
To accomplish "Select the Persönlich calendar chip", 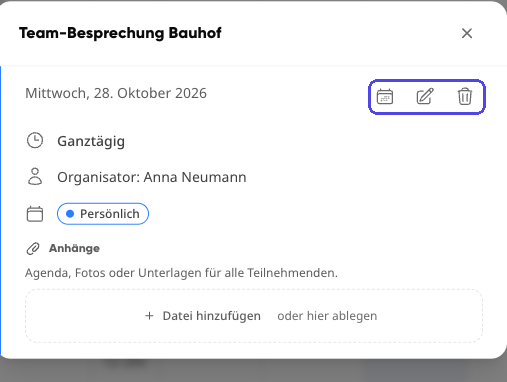I will 103,214.
